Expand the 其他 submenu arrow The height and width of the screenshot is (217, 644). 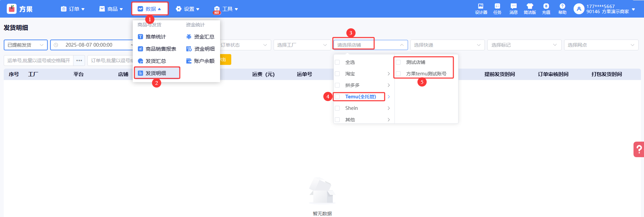point(389,120)
